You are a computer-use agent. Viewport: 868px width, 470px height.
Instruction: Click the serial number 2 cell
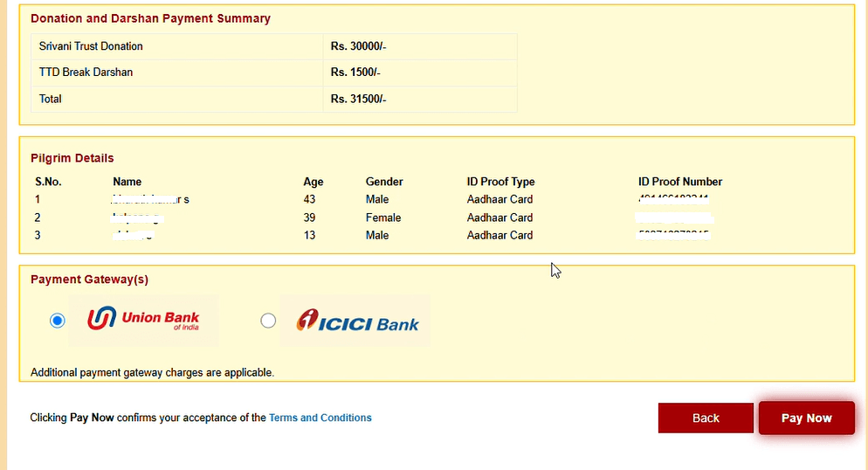[x=37, y=218]
